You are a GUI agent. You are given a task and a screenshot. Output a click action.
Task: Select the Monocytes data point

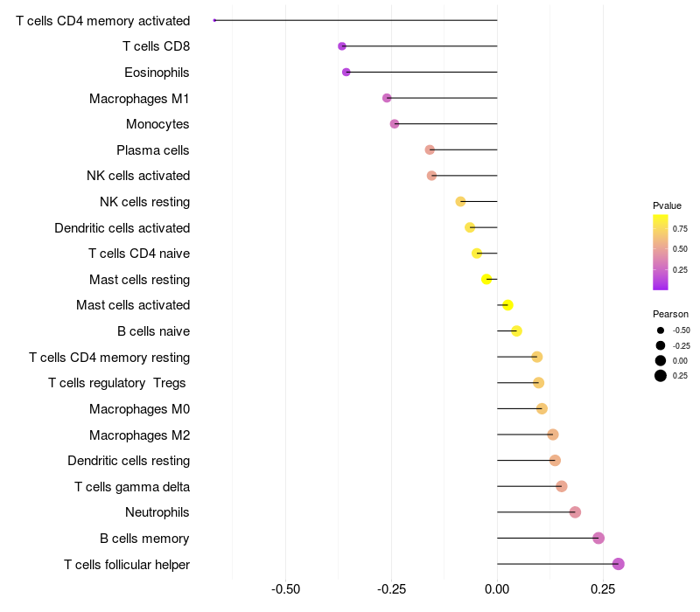[x=395, y=124]
